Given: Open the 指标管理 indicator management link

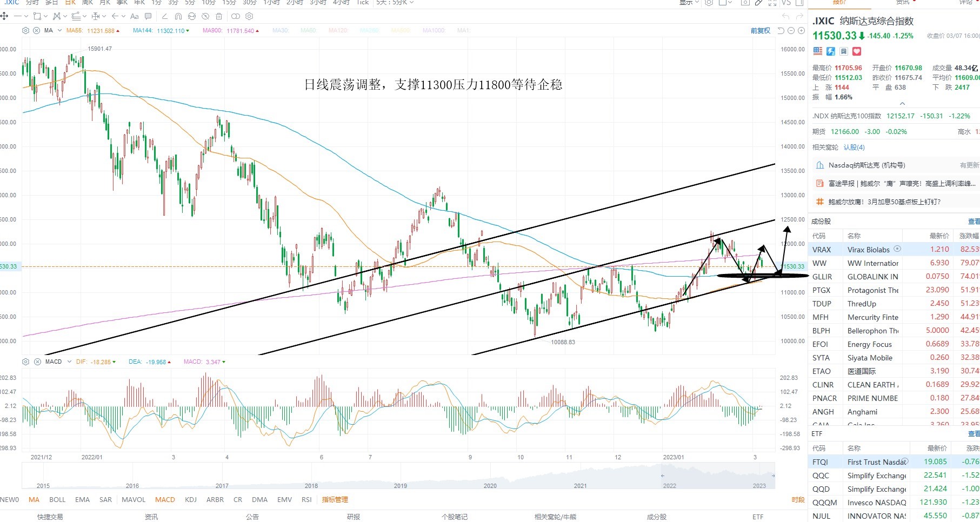Looking at the screenshot, I should click(335, 500).
